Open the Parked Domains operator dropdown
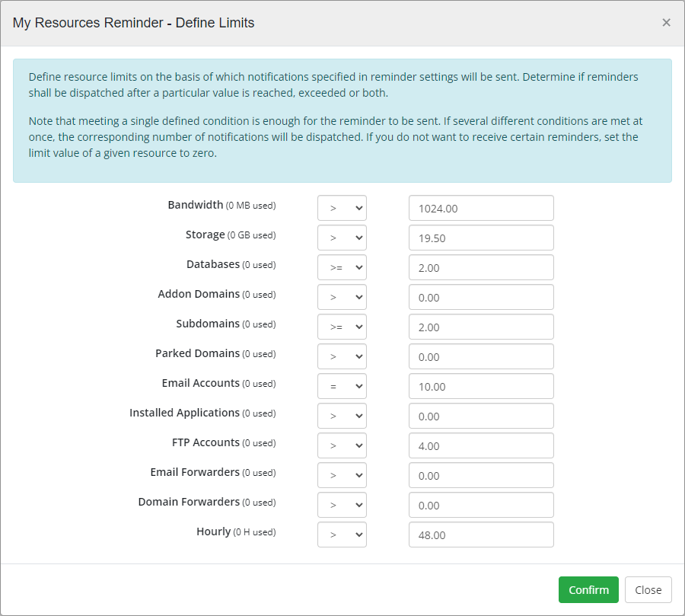The height and width of the screenshot is (616, 685). (342, 356)
